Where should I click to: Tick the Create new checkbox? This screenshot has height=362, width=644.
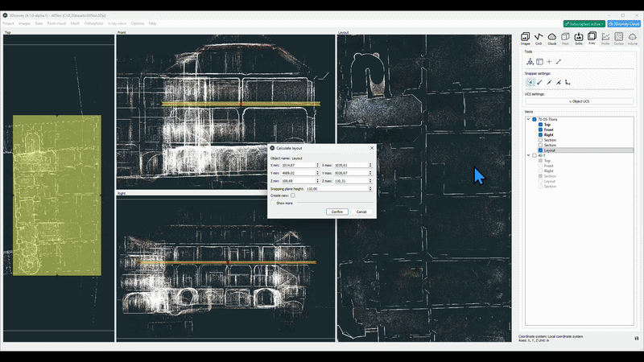pyautogui.click(x=292, y=195)
